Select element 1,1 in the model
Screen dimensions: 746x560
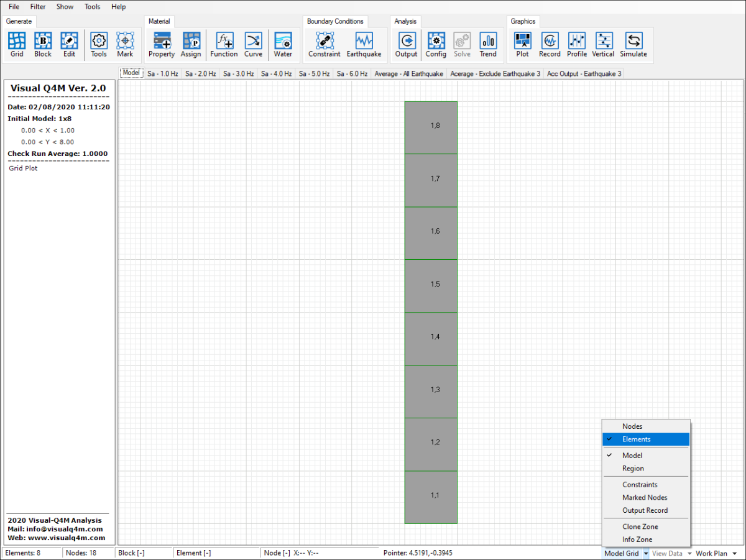click(431, 497)
